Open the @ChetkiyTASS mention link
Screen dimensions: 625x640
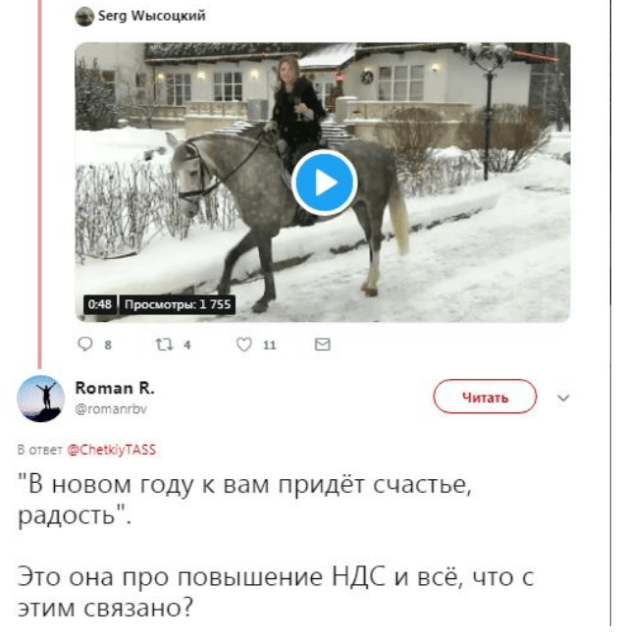point(111,450)
